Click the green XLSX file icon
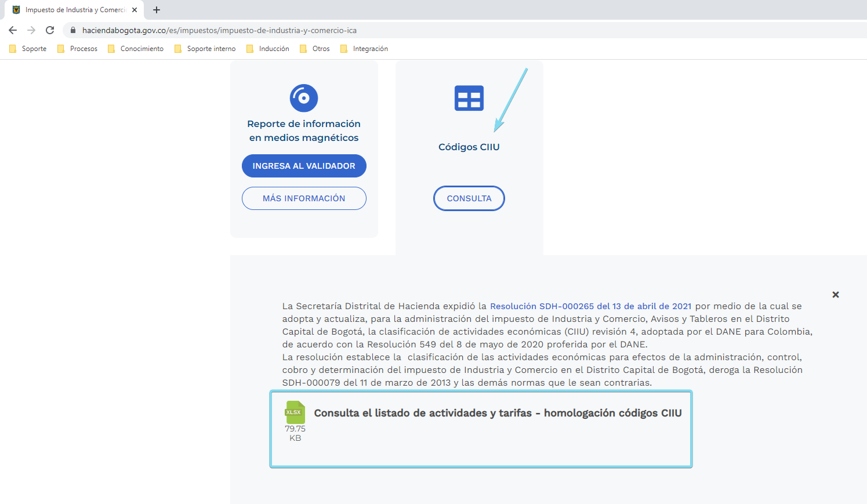Image resolution: width=867 pixels, height=504 pixels. (295, 412)
